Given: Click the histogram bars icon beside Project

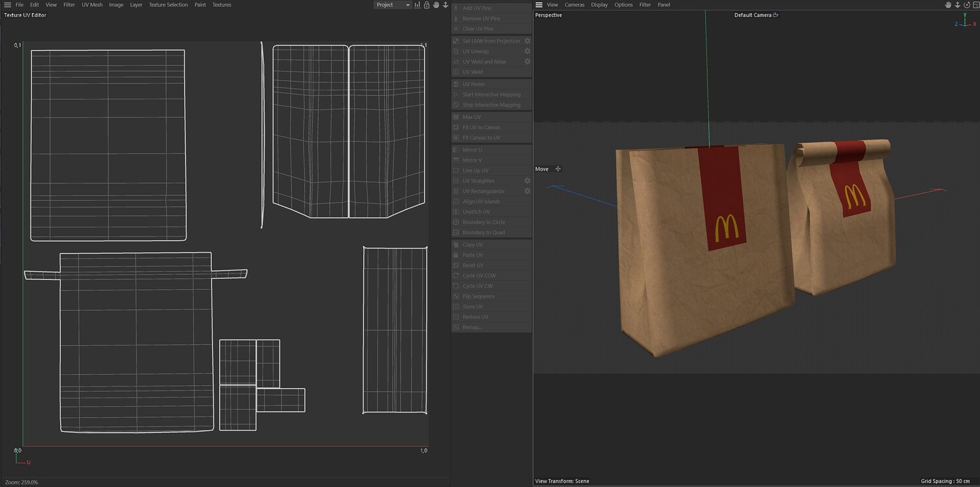Looking at the screenshot, I should click(417, 5).
